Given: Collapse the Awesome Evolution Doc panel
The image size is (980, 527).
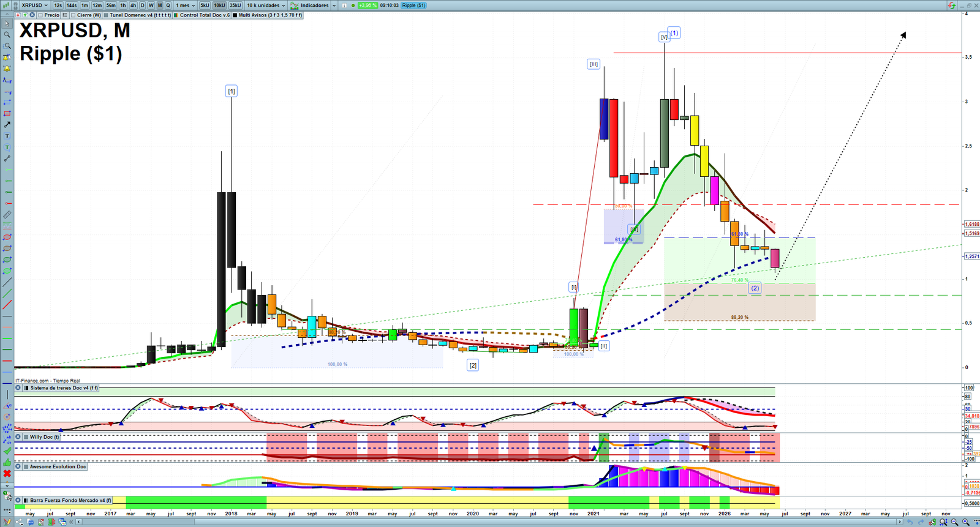Looking at the screenshot, I should pyautogui.click(x=18, y=466).
